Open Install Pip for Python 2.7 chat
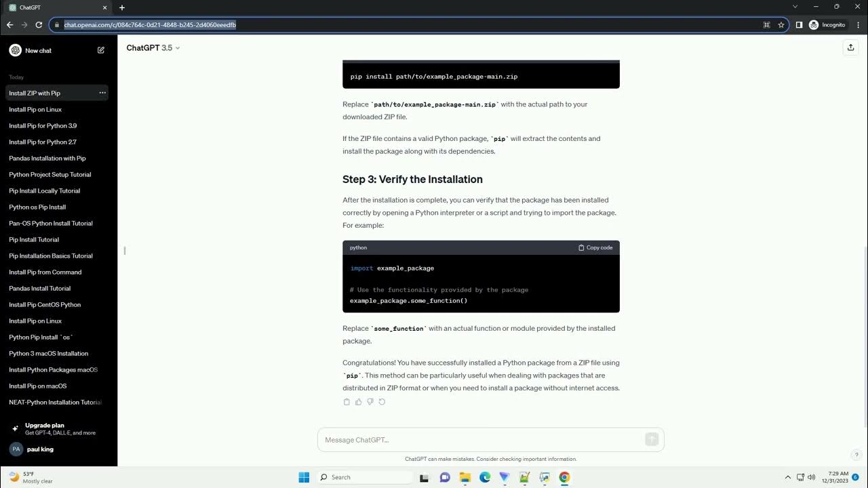Viewport: 868px width, 488px height. click(x=57, y=142)
